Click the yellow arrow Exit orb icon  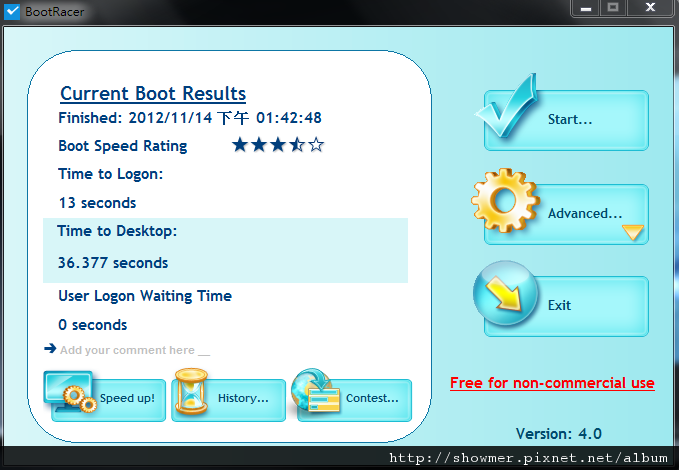click(x=505, y=293)
